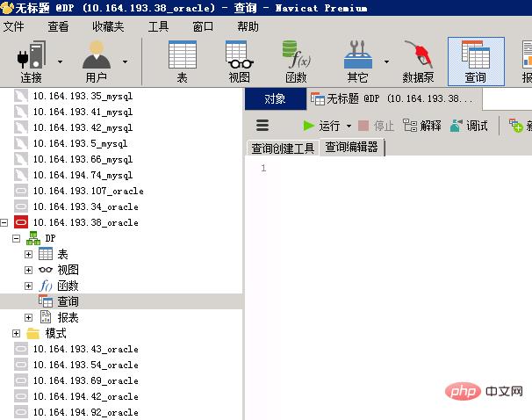Select the DP schema in the tree
The height and width of the screenshot is (420, 532).
[x=51, y=238]
